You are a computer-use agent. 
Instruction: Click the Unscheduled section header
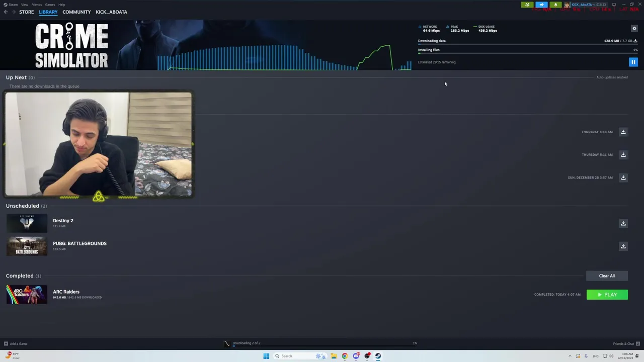click(26, 206)
